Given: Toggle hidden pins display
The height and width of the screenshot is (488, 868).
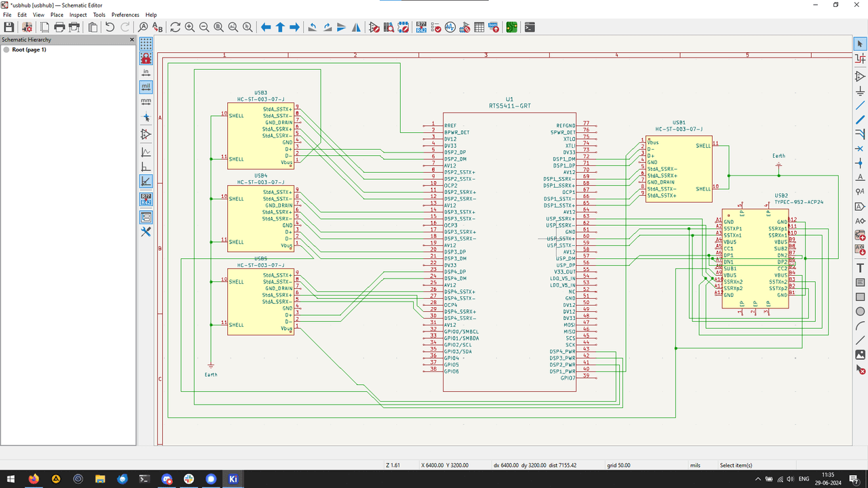Looking at the screenshot, I should [146, 134].
